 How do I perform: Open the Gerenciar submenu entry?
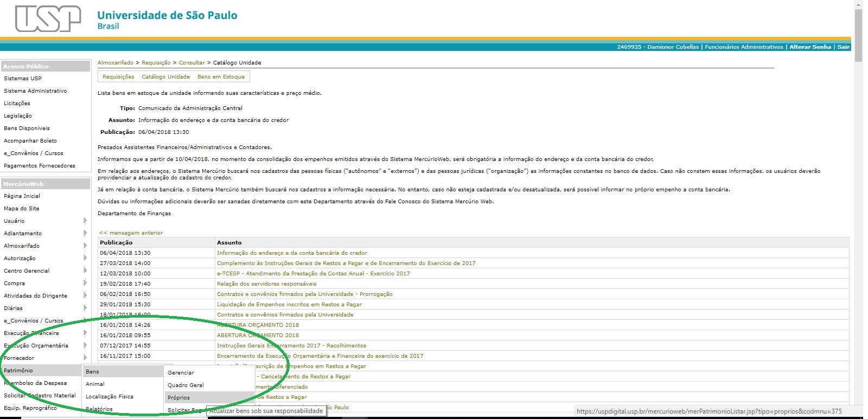181,372
